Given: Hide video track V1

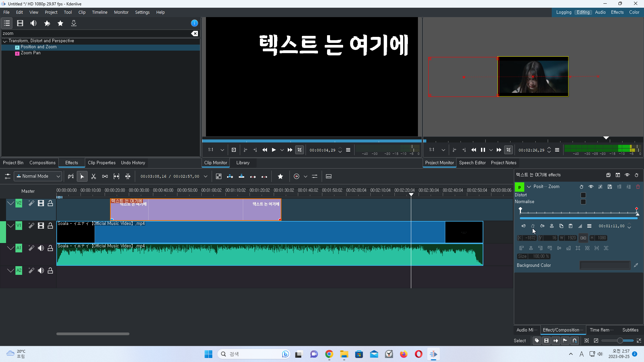Looking at the screenshot, I should click(x=41, y=226).
